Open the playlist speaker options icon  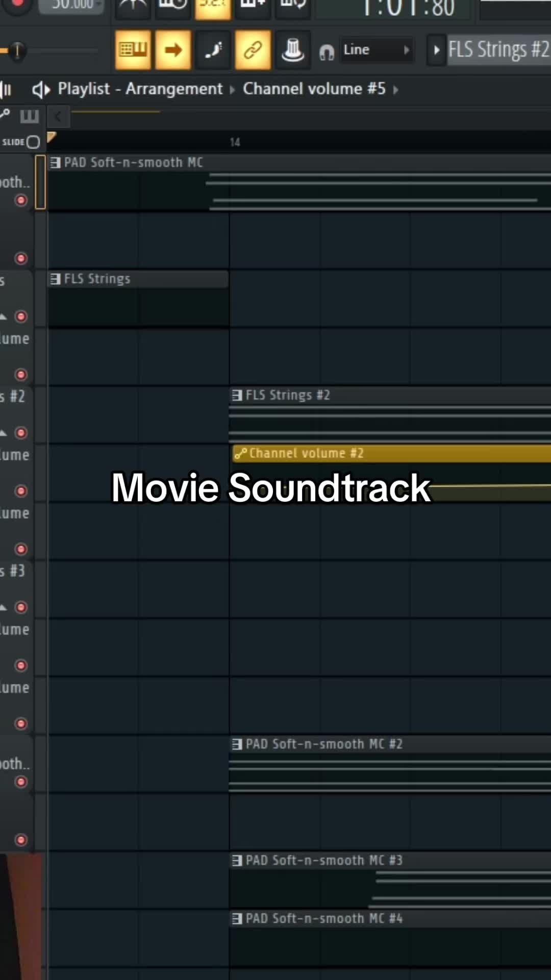(x=41, y=90)
